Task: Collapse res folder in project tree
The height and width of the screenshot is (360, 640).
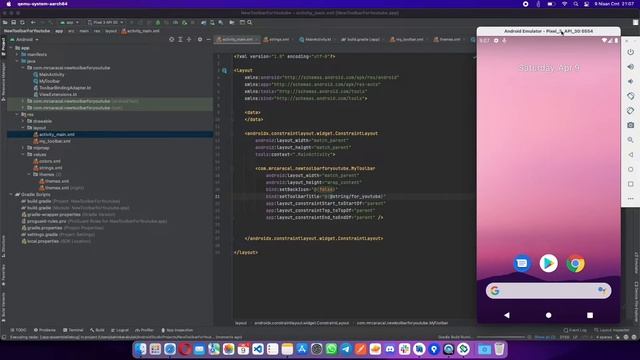Action: [17, 114]
